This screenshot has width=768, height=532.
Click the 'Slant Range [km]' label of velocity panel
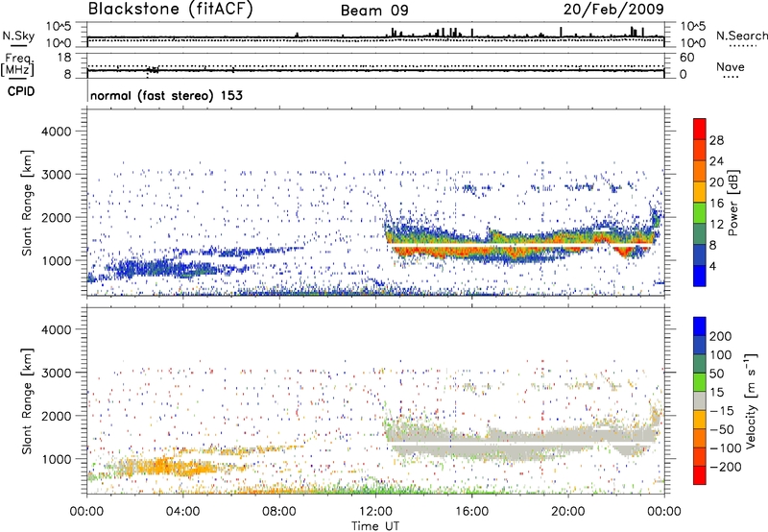pyautogui.click(x=27, y=400)
